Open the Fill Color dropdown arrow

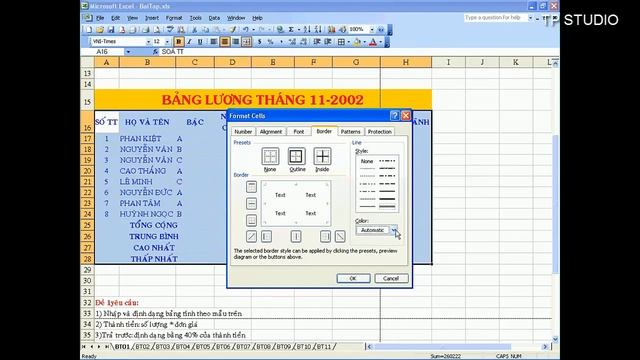(364, 42)
